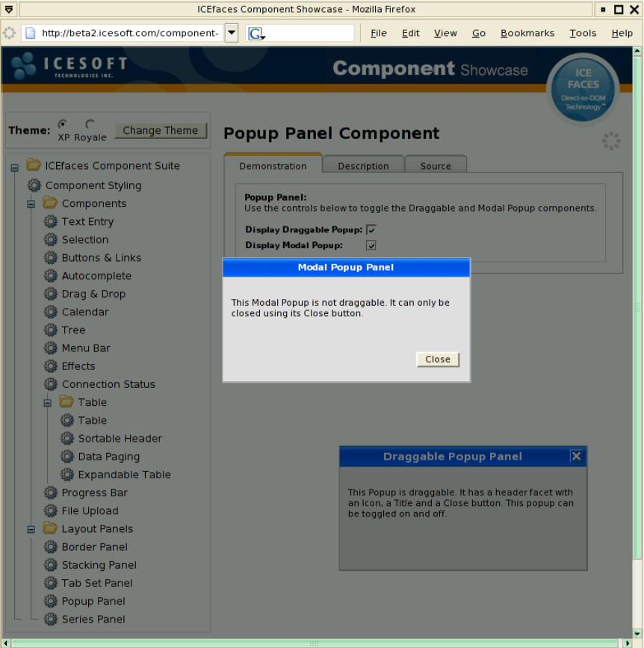This screenshot has height=648, width=644.
Task: Click the ICEfaces Component Suite folder icon
Action: [33, 165]
